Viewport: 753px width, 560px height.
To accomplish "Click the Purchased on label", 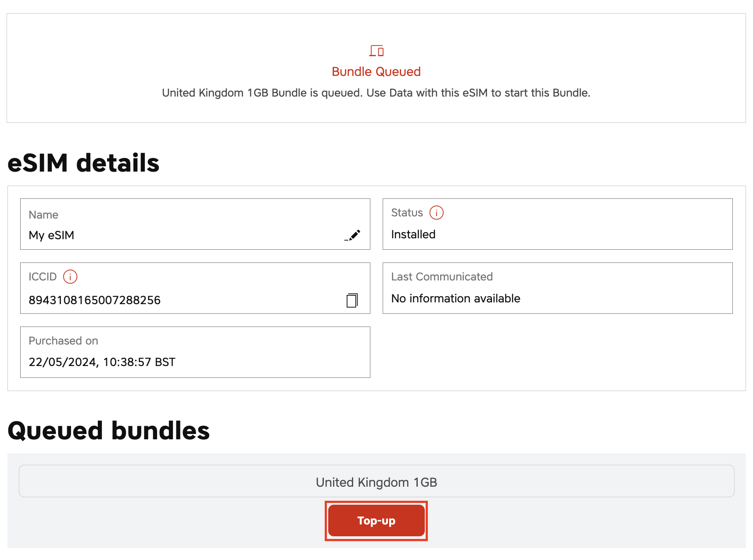I will click(x=63, y=341).
